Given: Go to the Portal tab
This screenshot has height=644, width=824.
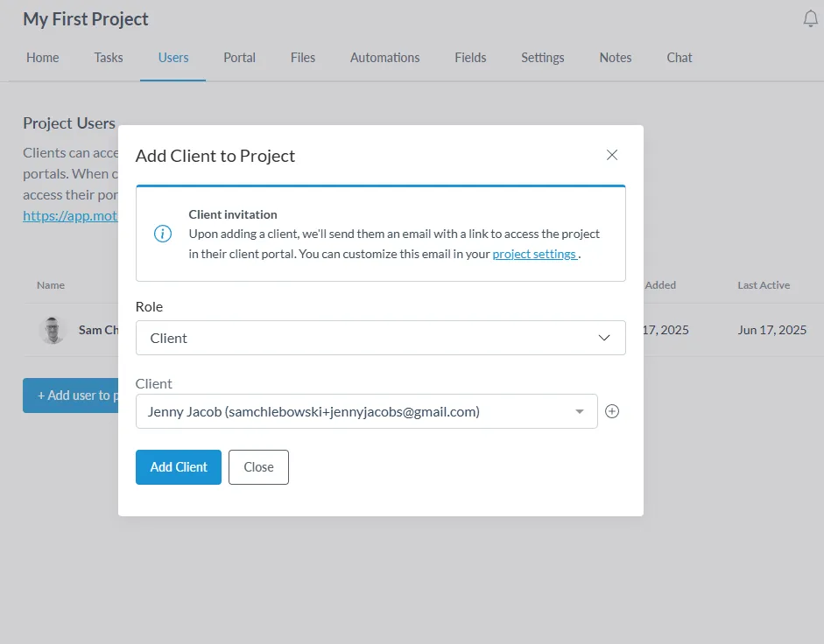Looking at the screenshot, I should 239,58.
